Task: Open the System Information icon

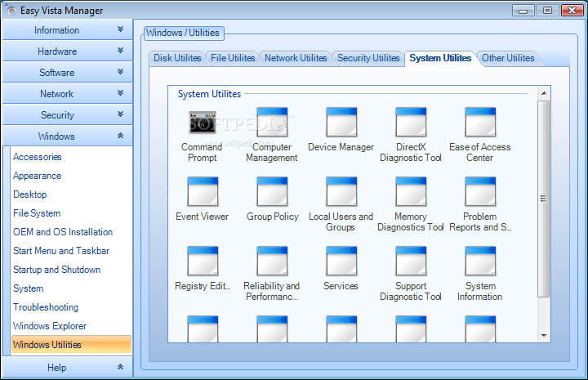Action: tap(480, 261)
